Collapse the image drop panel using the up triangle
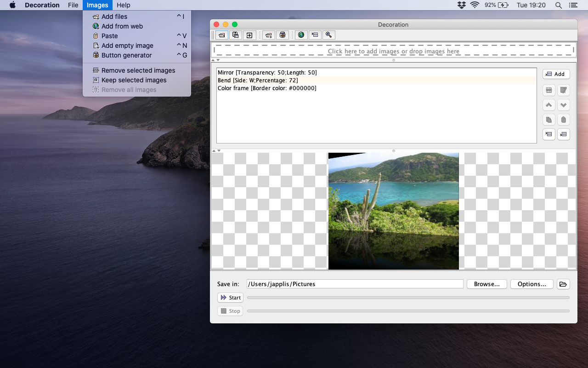Viewport: 588px width, 368px height. 213,60
